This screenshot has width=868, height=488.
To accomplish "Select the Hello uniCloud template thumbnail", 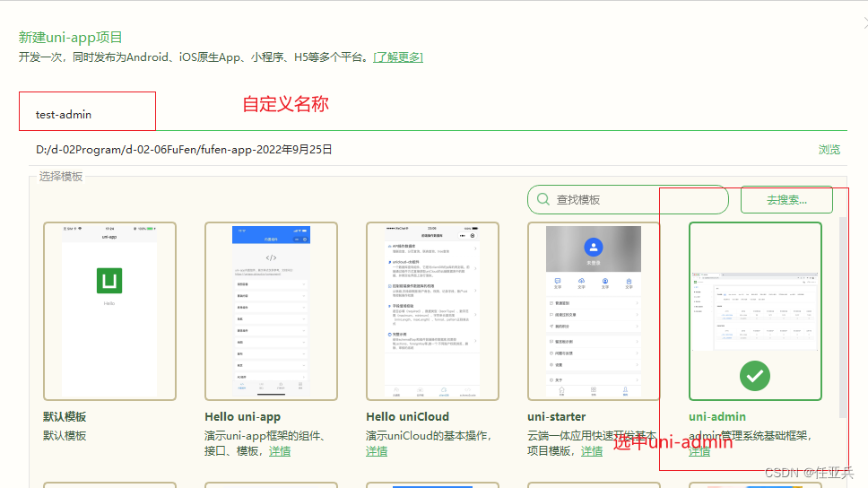I will (432, 310).
